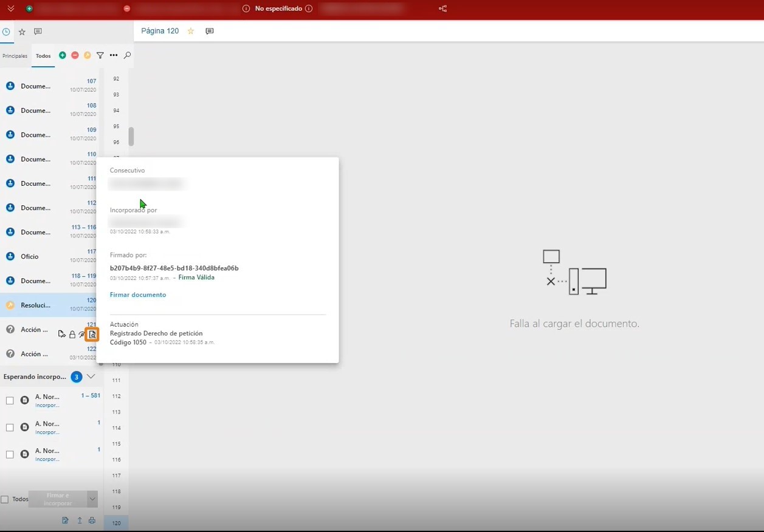Image resolution: width=764 pixels, height=532 pixels.
Task: Collapse the Esperando incorpo... section chevron
Action: point(91,377)
